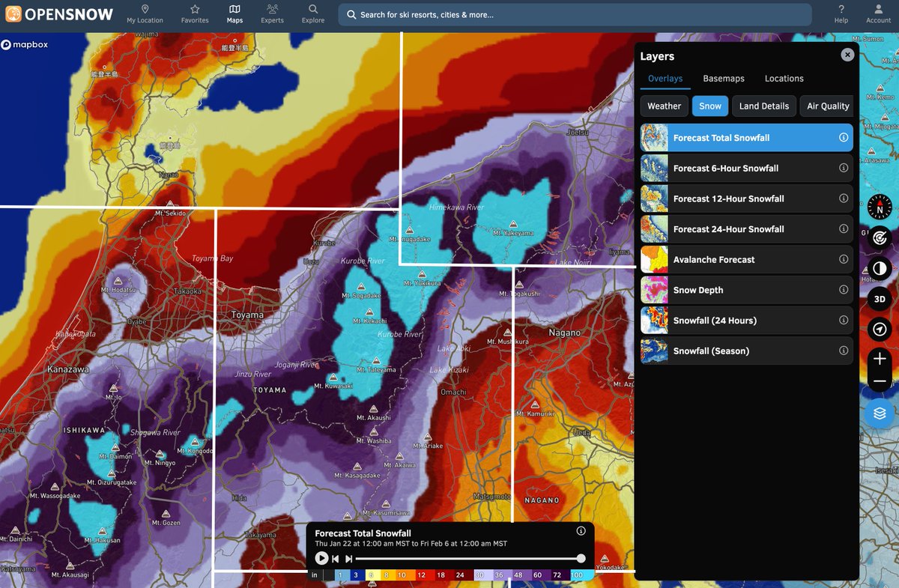Click the OpenSnow logo
899x588 pixels.
(x=60, y=14)
